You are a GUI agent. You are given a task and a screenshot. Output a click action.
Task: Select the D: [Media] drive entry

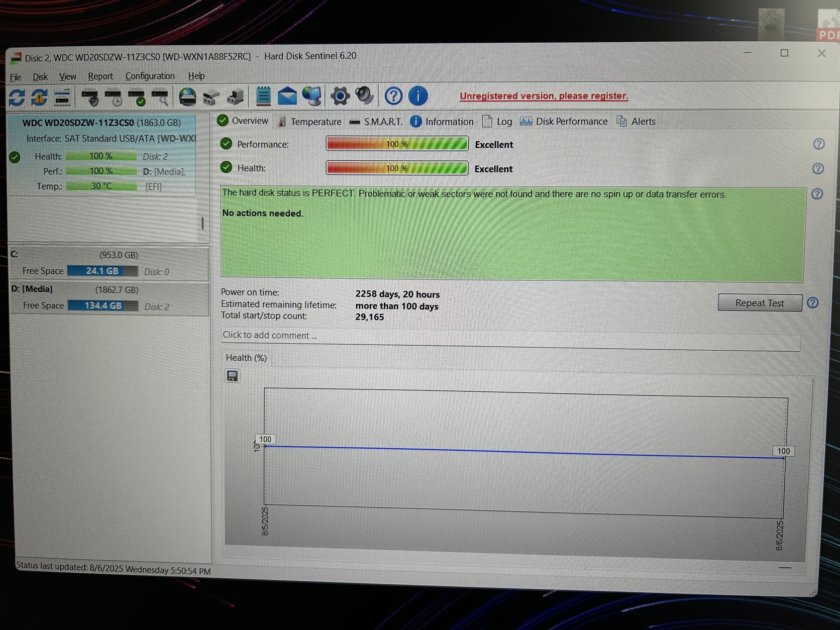[x=110, y=299]
